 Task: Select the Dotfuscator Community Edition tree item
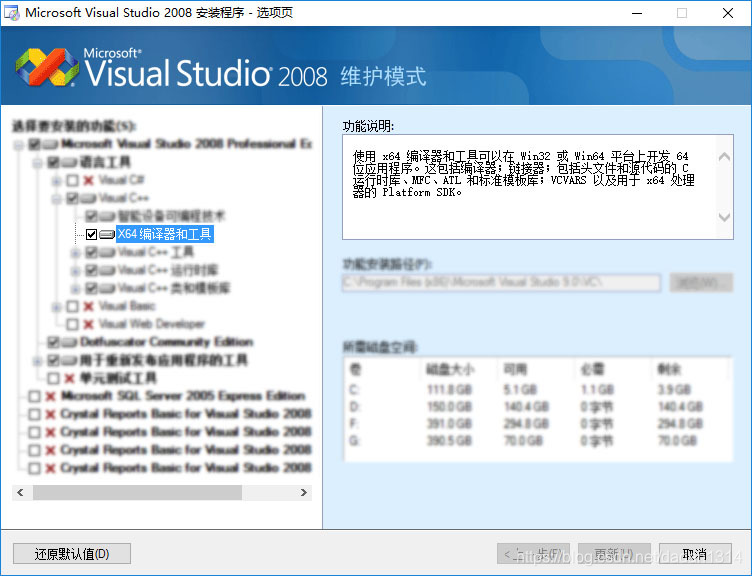[x=166, y=342]
